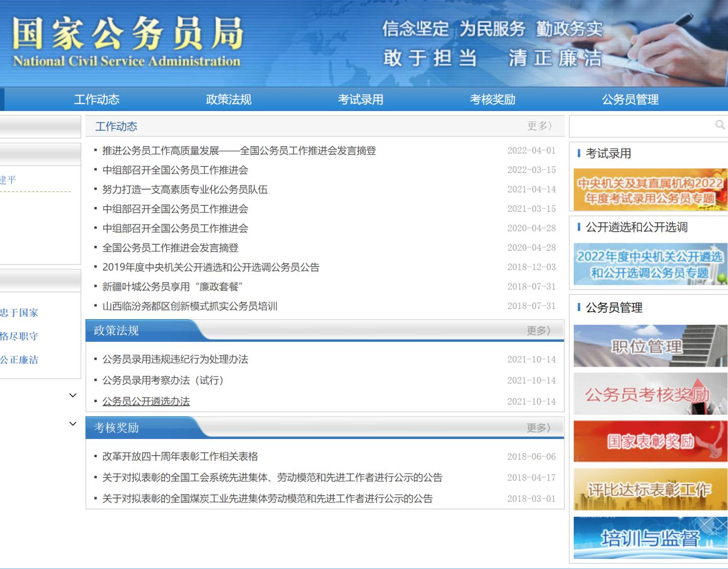
Task: Open 2022年度中央机关公开遴选 banner
Action: (x=650, y=264)
